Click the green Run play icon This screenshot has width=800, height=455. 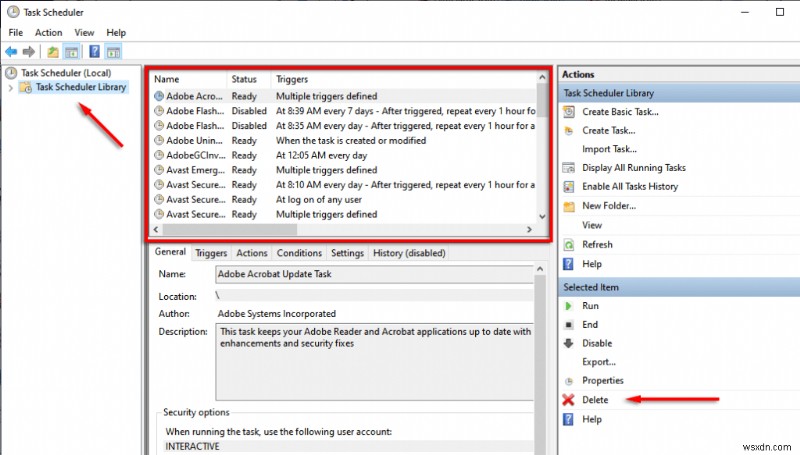coord(568,306)
